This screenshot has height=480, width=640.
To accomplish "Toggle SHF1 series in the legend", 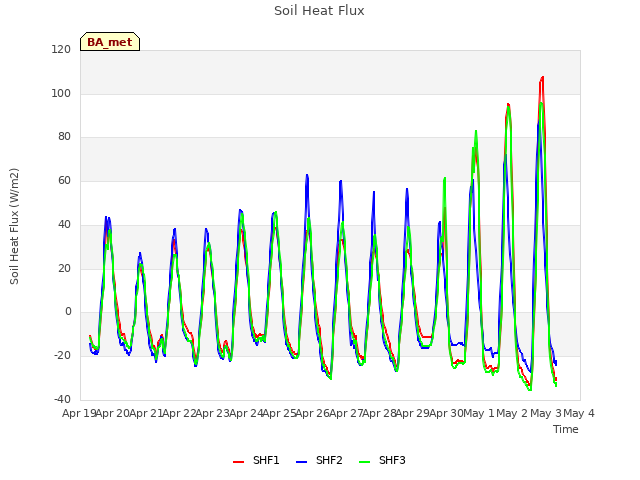I will coord(256,460).
